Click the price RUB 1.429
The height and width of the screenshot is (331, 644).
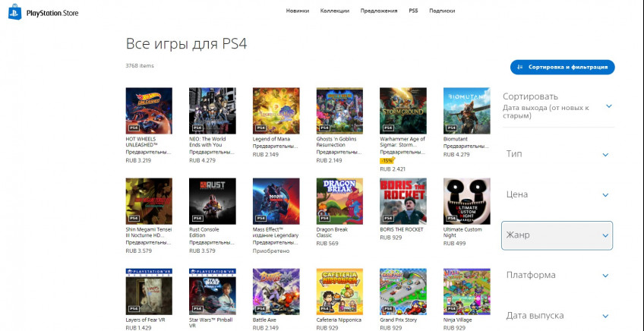click(x=138, y=328)
